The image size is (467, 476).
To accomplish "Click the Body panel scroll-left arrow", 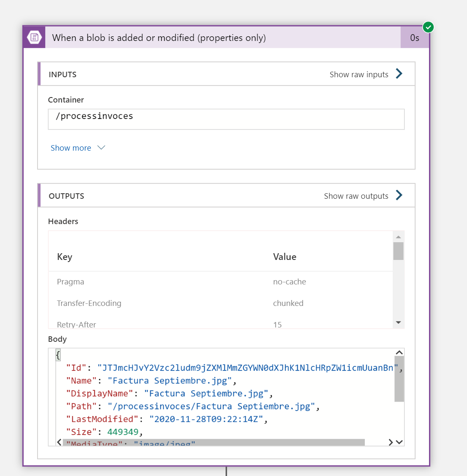I will pyautogui.click(x=60, y=442).
